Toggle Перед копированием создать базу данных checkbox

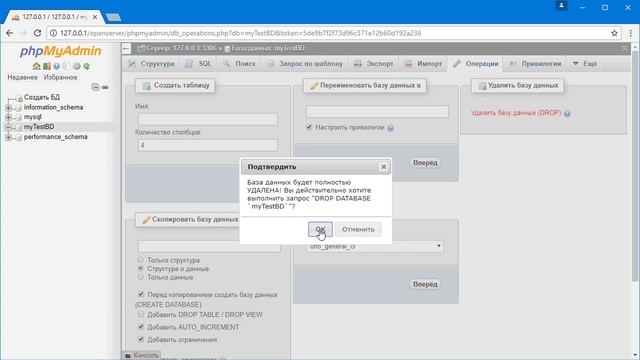click(x=141, y=294)
